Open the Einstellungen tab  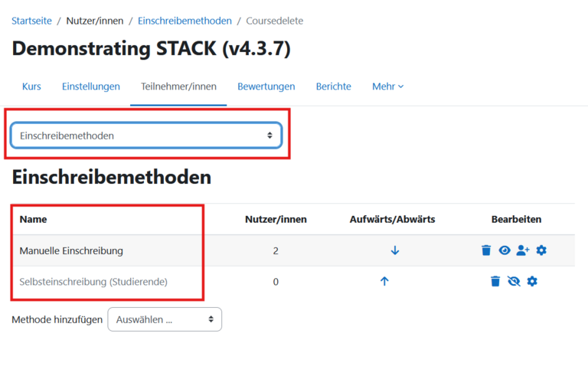click(91, 87)
